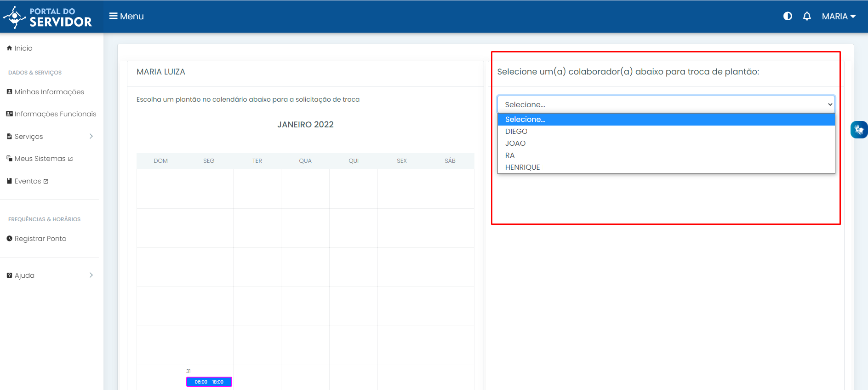The width and height of the screenshot is (868, 390).
Task: Open the hamburger Menu button
Action: (x=126, y=16)
